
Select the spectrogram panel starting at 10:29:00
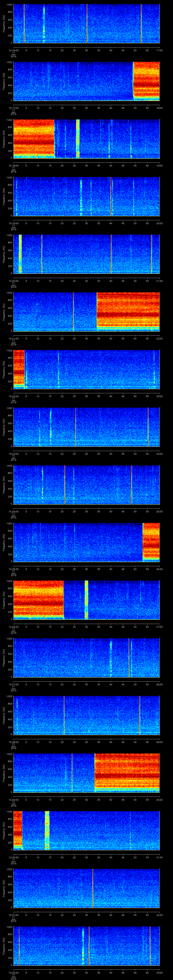(x=86, y=773)
